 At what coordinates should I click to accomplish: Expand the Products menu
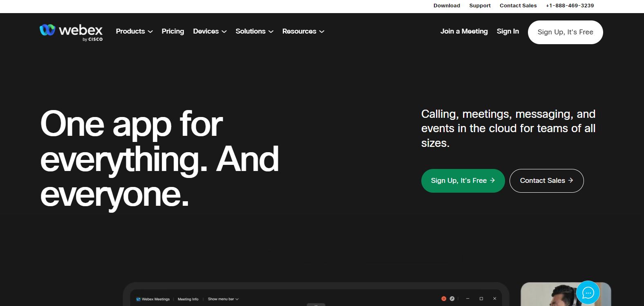[x=134, y=31]
